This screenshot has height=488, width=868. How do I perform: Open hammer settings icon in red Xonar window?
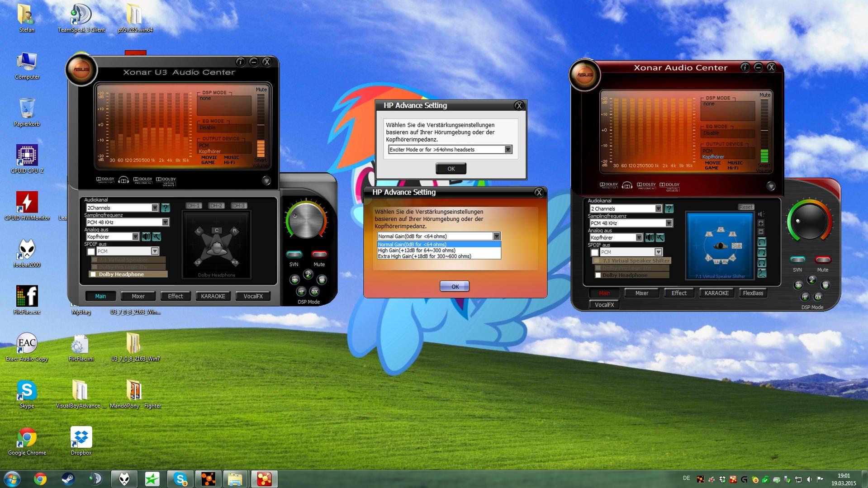pos(660,237)
